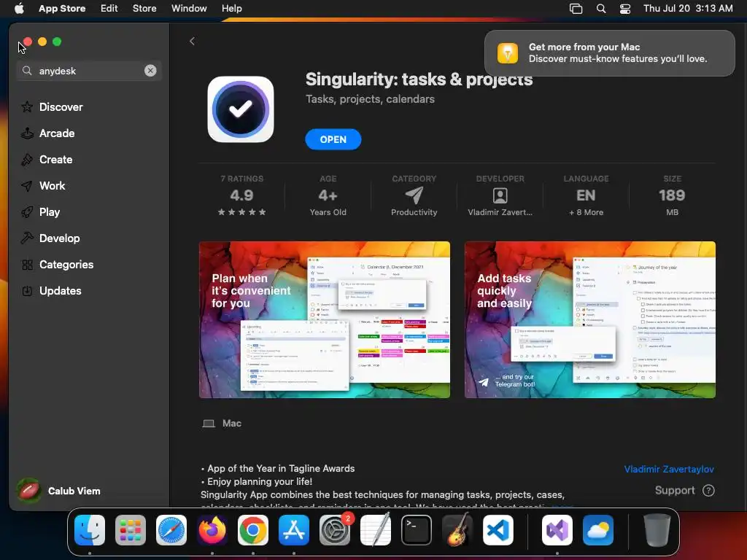Open the Edit menu
This screenshot has width=747, height=560.
(x=109, y=8)
